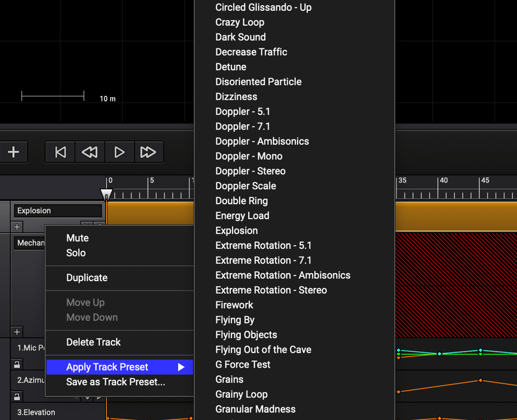Choose Duplicate from the track context menu
The image size is (517, 420).
(86, 278)
